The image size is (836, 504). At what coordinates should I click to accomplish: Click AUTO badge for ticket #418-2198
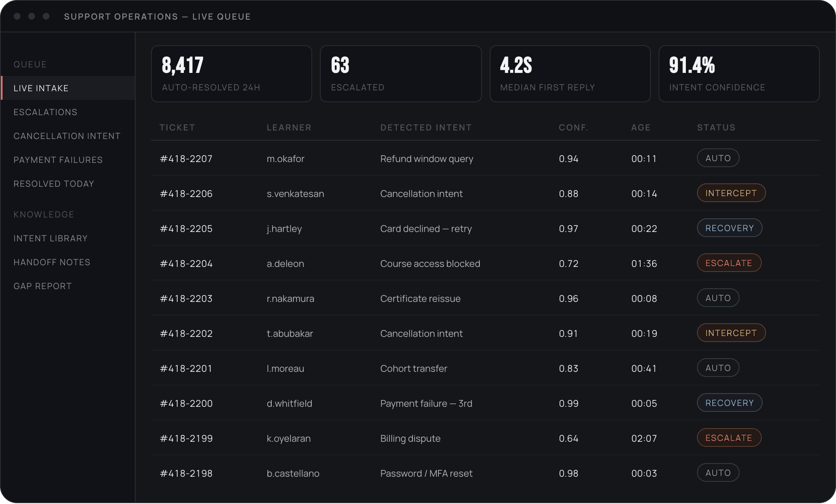[x=718, y=473]
